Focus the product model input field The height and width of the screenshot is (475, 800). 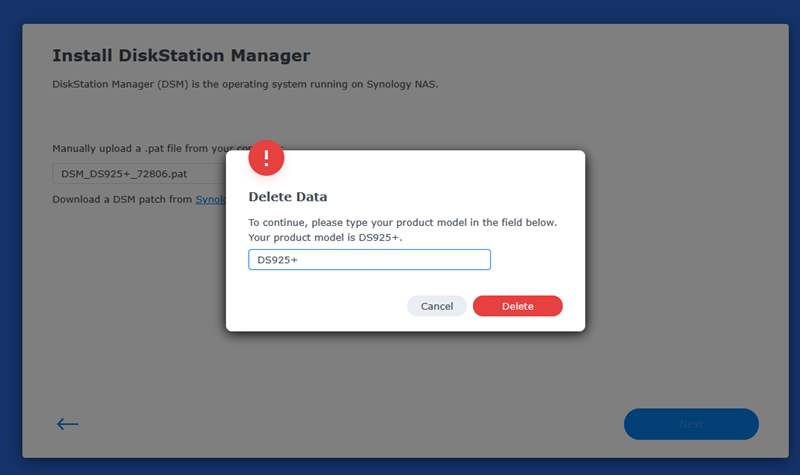369,260
